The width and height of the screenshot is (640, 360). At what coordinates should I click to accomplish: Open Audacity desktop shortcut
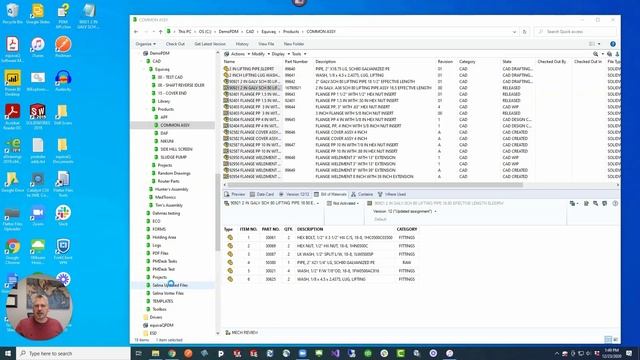coord(63,80)
